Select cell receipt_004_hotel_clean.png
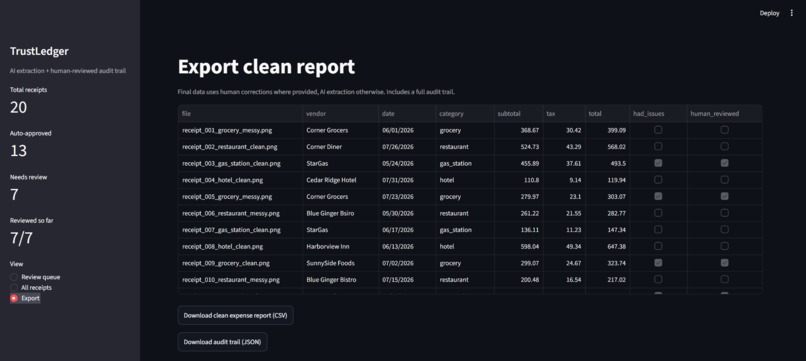Image resolution: width=806 pixels, height=361 pixels. (240, 180)
